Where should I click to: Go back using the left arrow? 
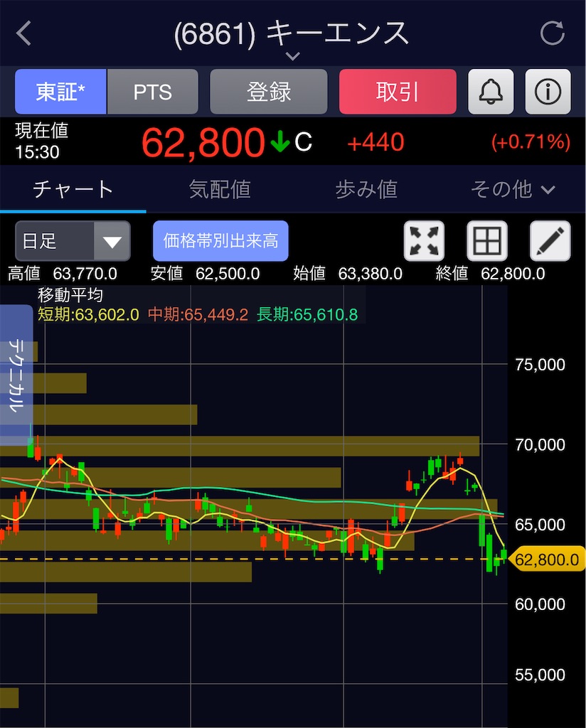tap(23, 33)
